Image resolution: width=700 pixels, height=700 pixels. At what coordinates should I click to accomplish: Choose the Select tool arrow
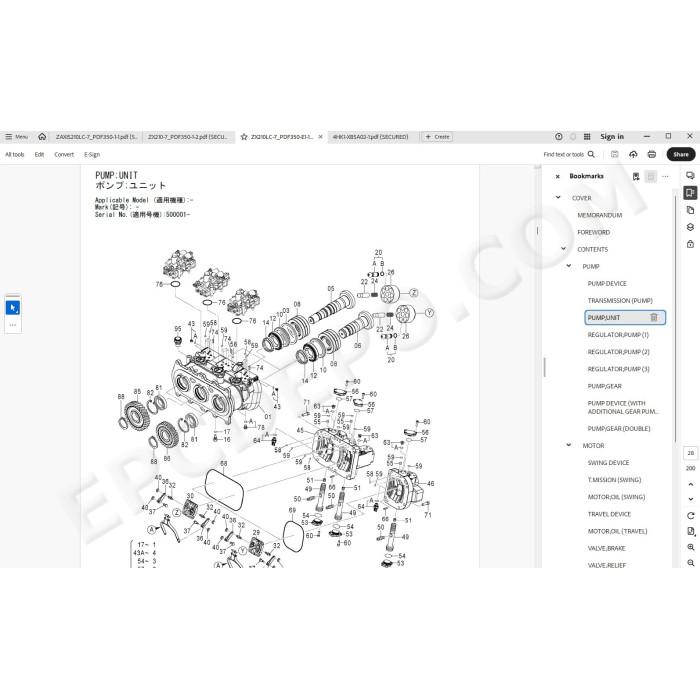coord(13,308)
